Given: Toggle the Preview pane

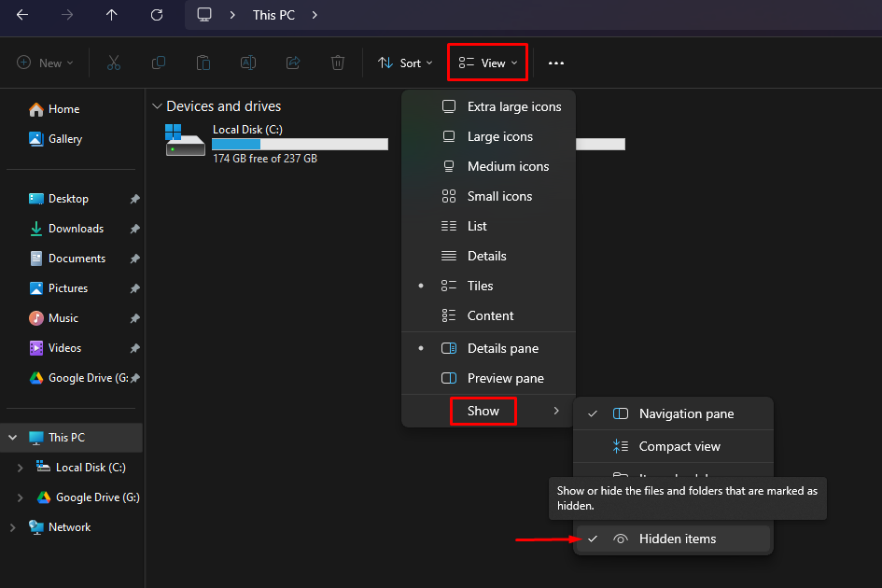Looking at the screenshot, I should pyautogui.click(x=489, y=378).
